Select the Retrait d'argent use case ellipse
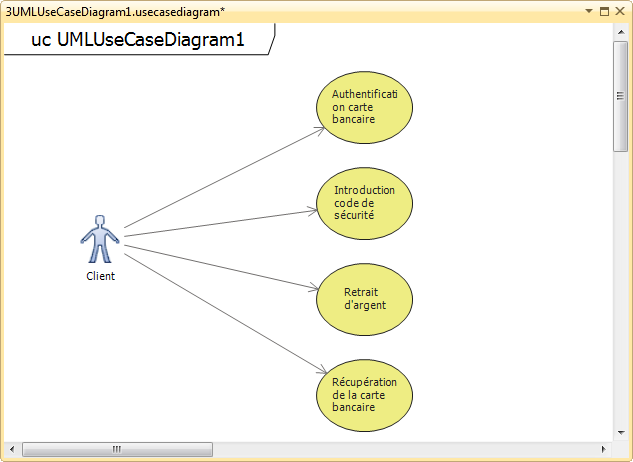This screenshot has width=633, height=462. [364, 299]
